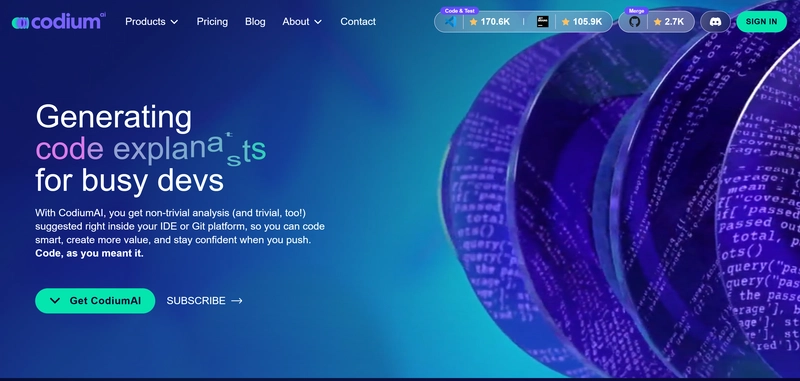Open the Contact page

click(x=358, y=21)
